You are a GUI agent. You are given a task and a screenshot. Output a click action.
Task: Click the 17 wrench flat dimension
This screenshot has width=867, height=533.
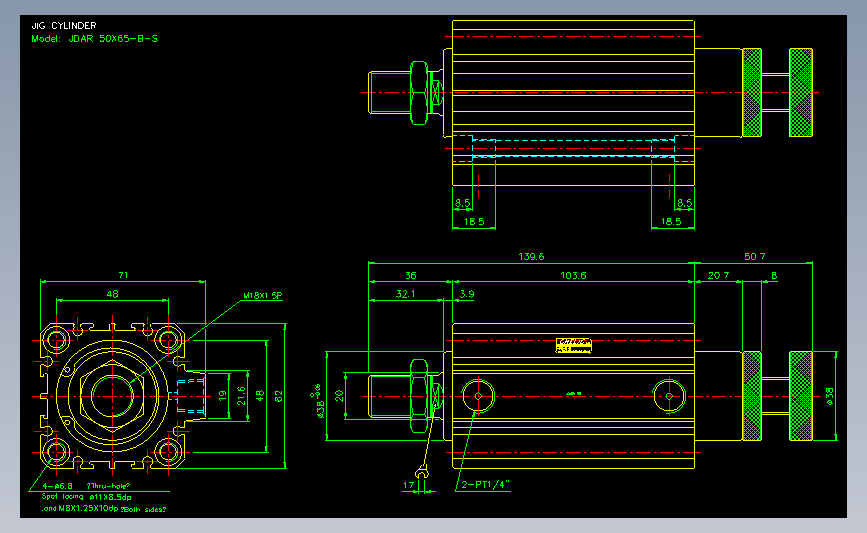408,485
